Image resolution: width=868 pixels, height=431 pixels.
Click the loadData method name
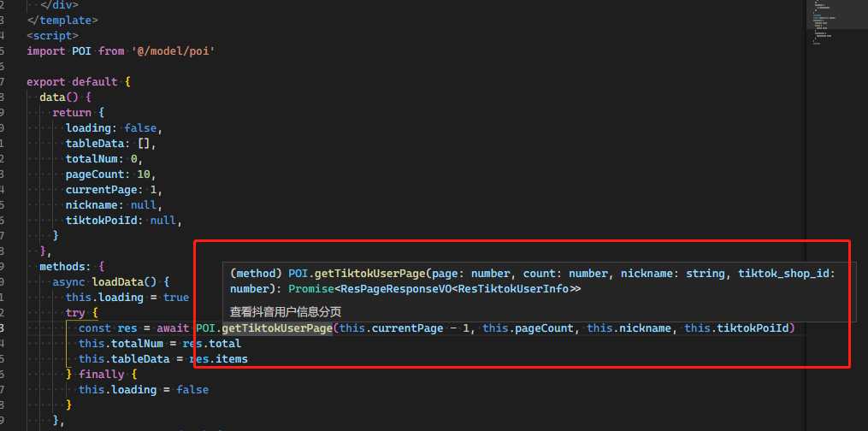(x=118, y=281)
